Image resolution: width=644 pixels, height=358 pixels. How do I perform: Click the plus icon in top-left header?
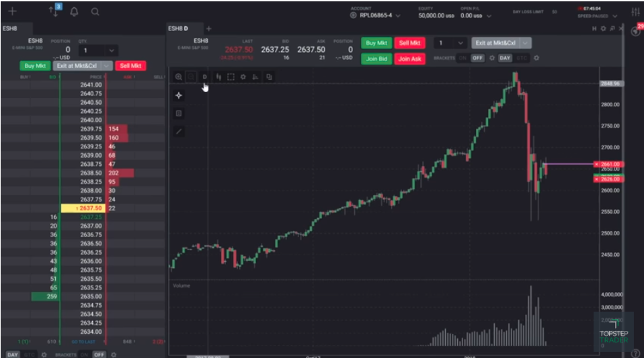(x=12, y=11)
